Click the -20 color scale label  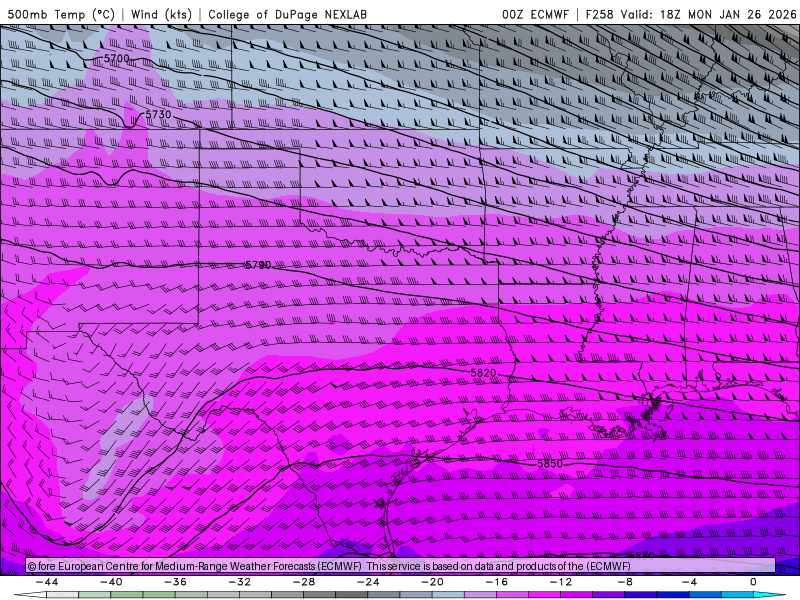tap(433, 582)
